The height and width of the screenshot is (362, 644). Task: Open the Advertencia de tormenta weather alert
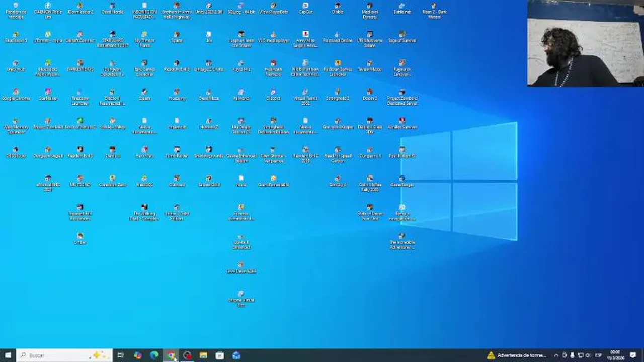click(x=516, y=355)
